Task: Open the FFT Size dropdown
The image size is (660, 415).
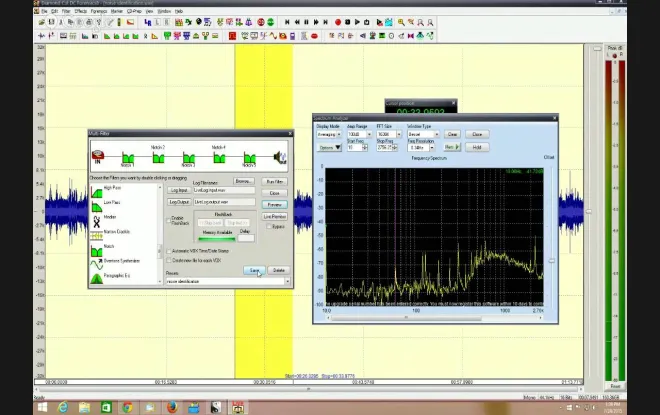Action: 399,134
